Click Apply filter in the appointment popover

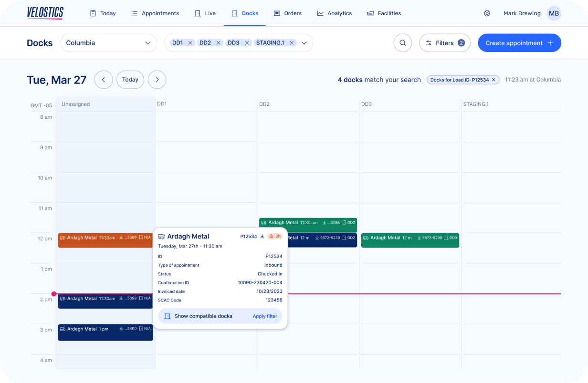[265, 316]
